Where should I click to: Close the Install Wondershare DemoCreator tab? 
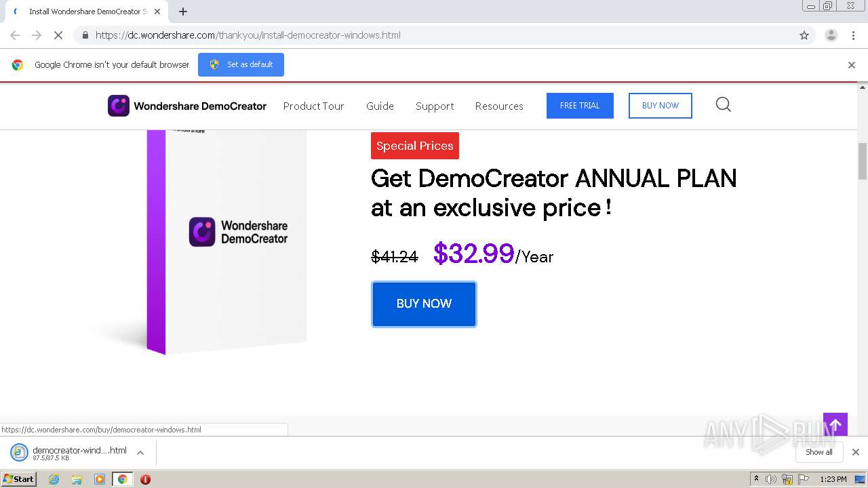[x=157, y=12]
